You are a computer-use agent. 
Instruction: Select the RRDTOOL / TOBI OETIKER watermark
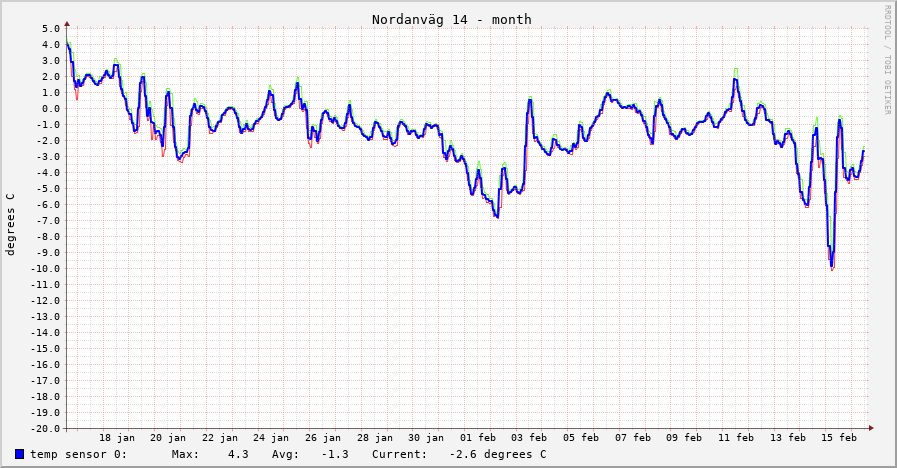coord(887,59)
